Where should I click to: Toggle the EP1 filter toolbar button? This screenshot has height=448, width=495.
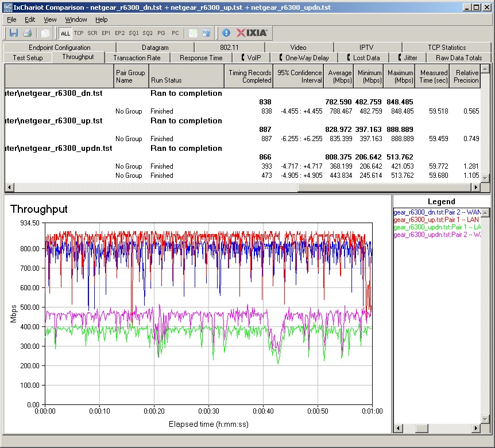[x=106, y=33]
